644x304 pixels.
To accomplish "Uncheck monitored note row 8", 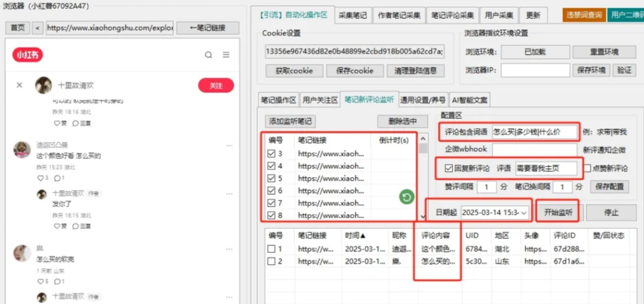I will tap(271, 215).
